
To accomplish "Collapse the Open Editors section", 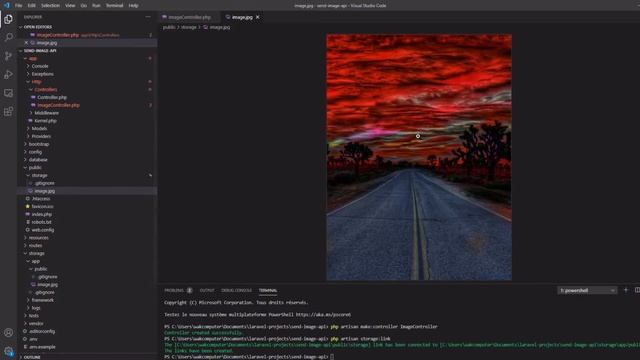I will pos(38,27).
